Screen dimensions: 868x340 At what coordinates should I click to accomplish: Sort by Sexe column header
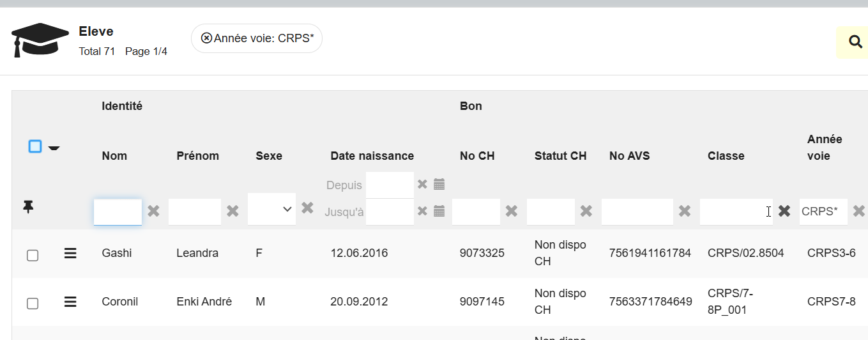269,156
